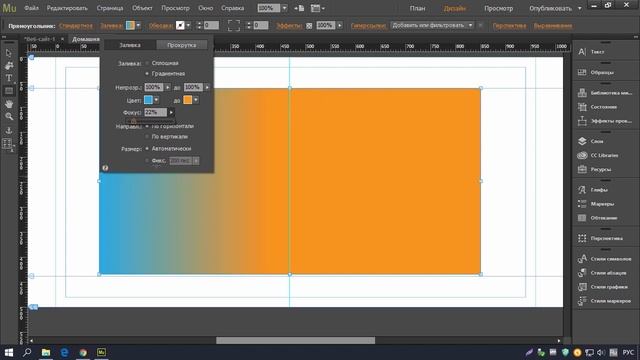This screenshot has height=360, width=640.
Task: Select Фикс. fixed size option
Action: tap(147, 161)
